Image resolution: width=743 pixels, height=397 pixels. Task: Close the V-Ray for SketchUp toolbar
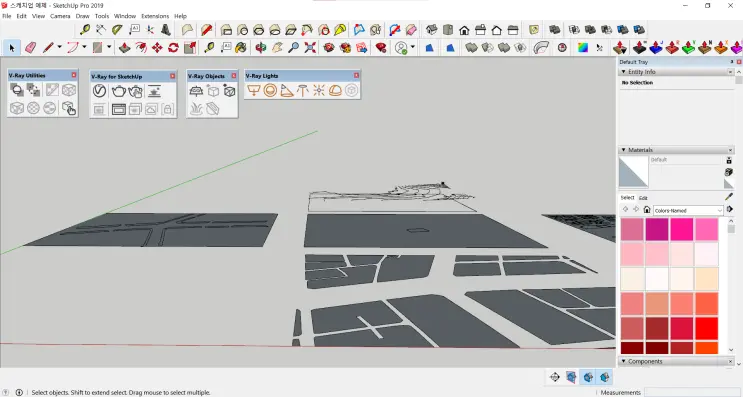172,76
